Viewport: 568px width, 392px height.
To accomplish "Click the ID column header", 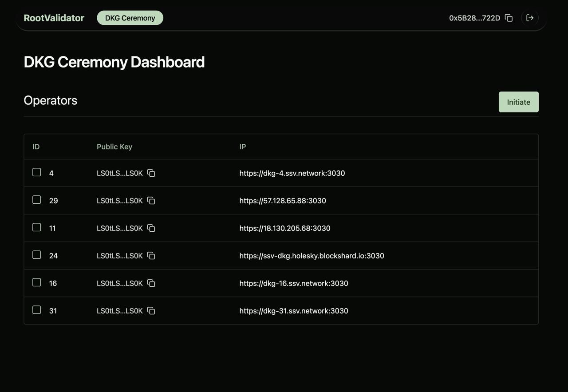I will pos(36,147).
